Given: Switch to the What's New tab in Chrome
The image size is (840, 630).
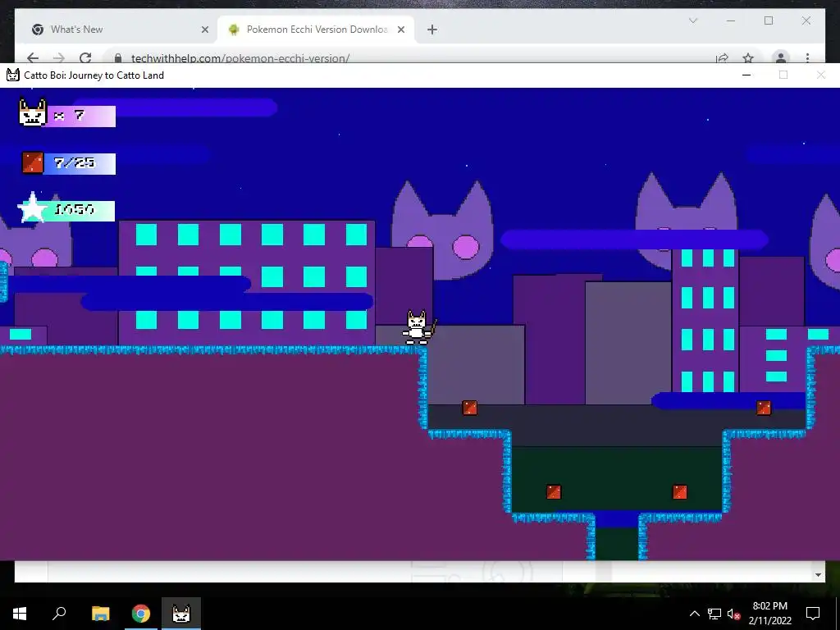Looking at the screenshot, I should tap(120, 30).
